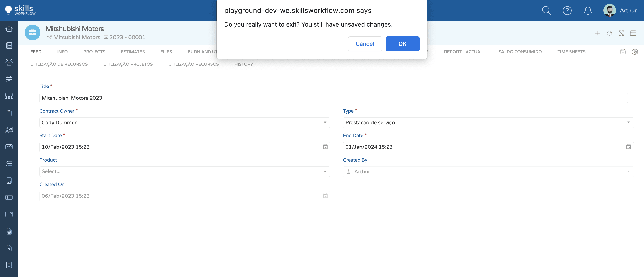Click the Title input field

point(333,98)
